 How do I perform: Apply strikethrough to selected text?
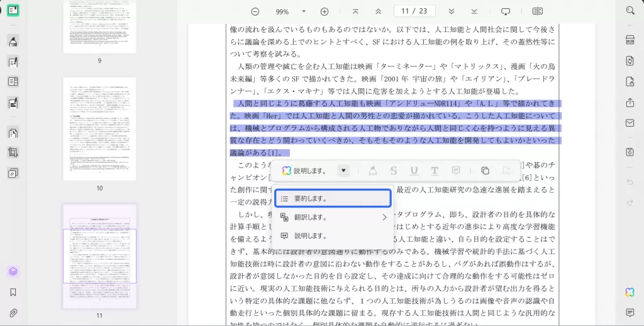pos(394,171)
